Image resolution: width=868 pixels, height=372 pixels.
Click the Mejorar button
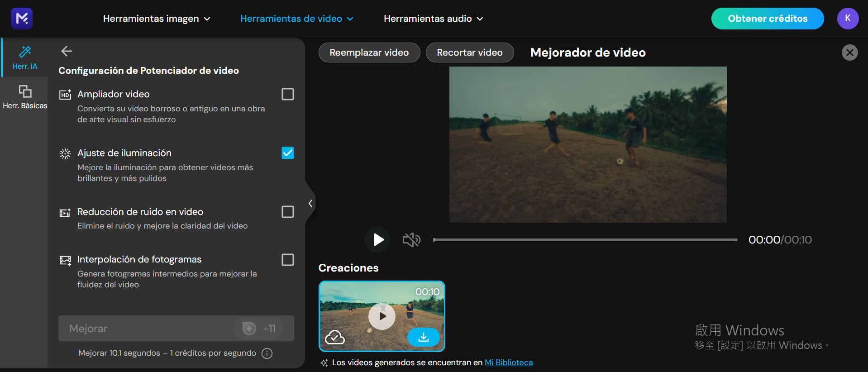point(176,328)
